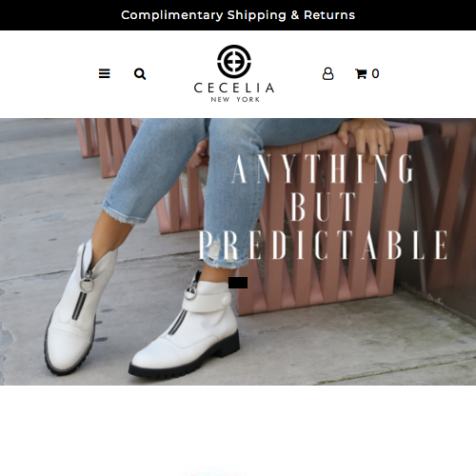
Task: Click the circular Cecelia logo emblem
Action: click(234, 62)
